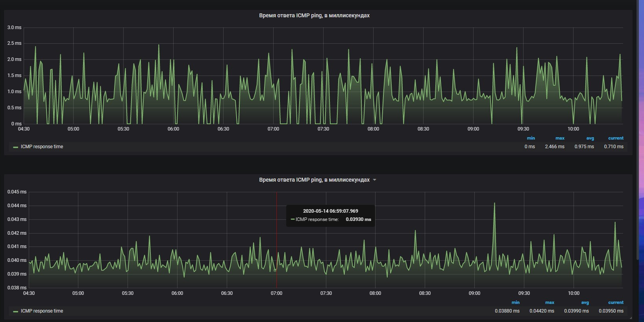Viewport: 644px width, 322px height.
Task: Click the 0.03880 ms min value
Action: pos(507,311)
